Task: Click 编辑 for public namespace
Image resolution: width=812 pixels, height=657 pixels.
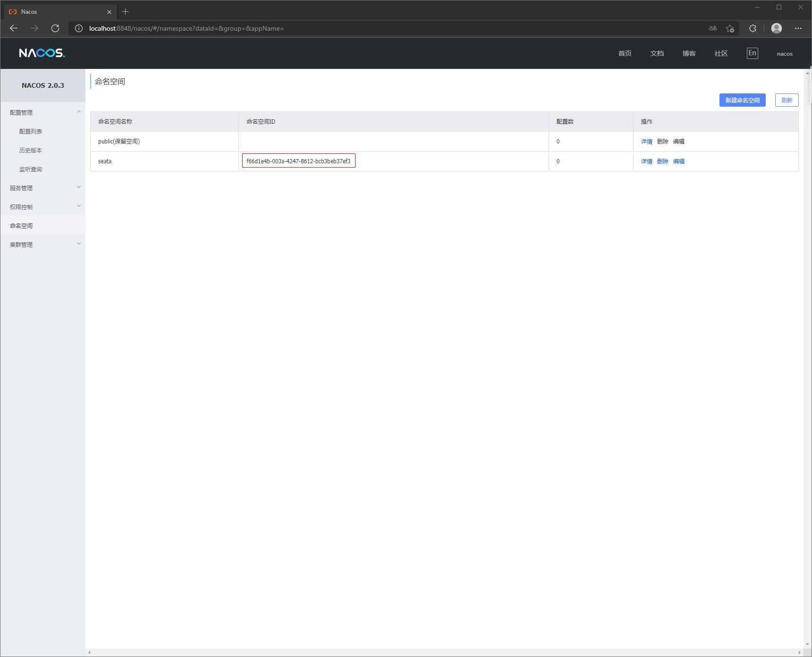Action: click(679, 142)
